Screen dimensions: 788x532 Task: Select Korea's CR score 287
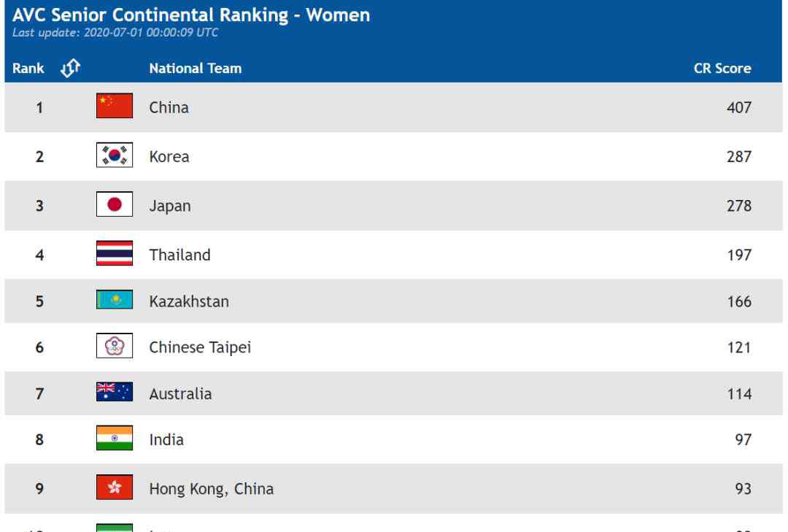coord(739,157)
